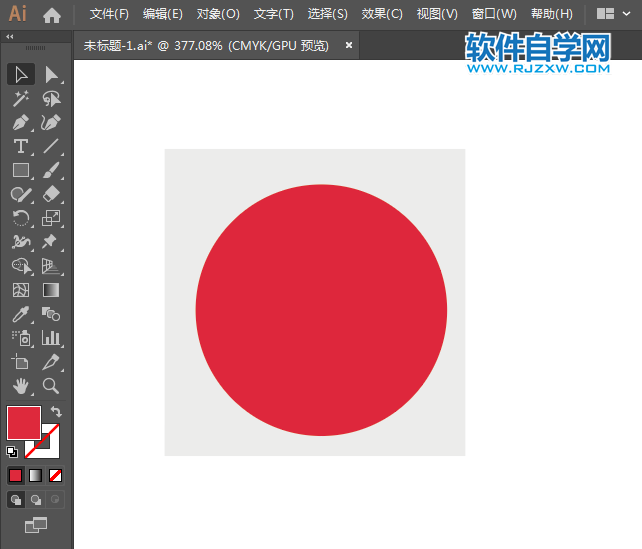Select the Eyedropper tool
The height and width of the screenshot is (549, 642).
20,314
